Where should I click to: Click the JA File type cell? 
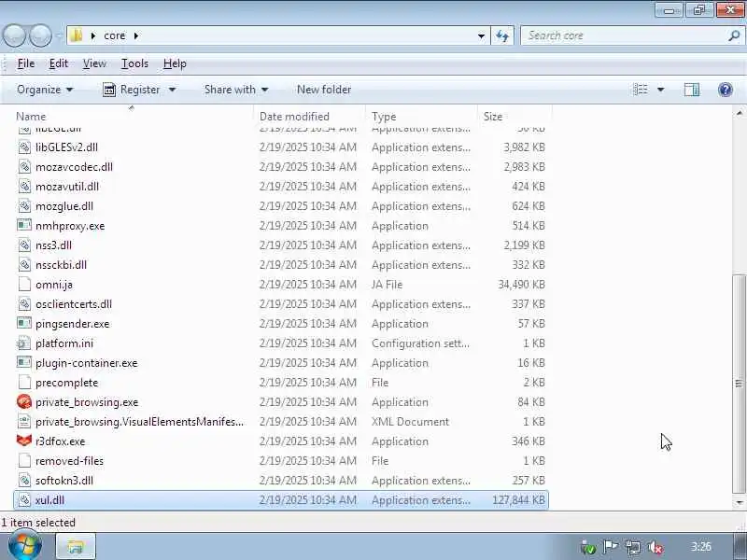[387, 285]
